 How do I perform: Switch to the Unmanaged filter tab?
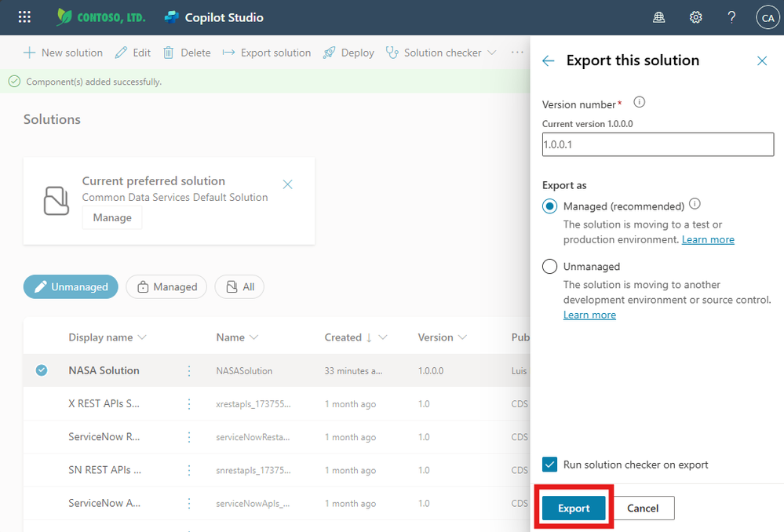[71, 287]
